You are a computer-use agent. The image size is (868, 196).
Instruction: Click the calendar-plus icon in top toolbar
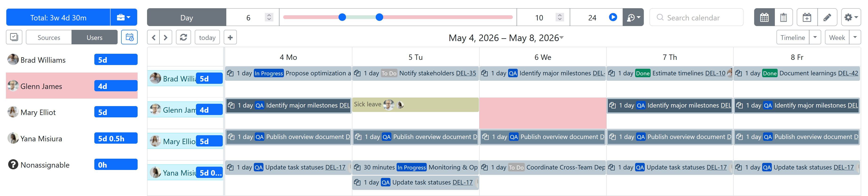pyautogui.click(x=807, y=17)
